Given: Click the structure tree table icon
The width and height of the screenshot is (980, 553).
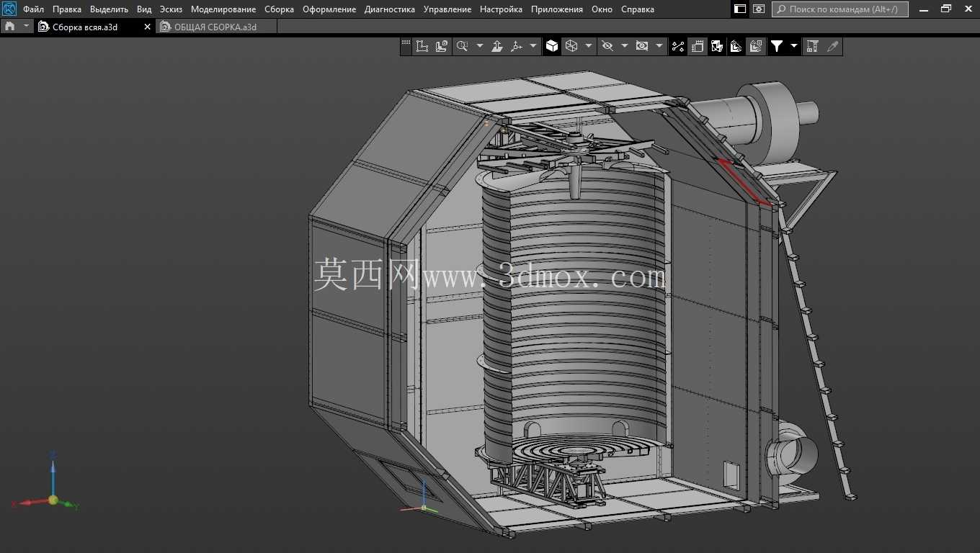Looking at the screenshot, I should [813, 46].
